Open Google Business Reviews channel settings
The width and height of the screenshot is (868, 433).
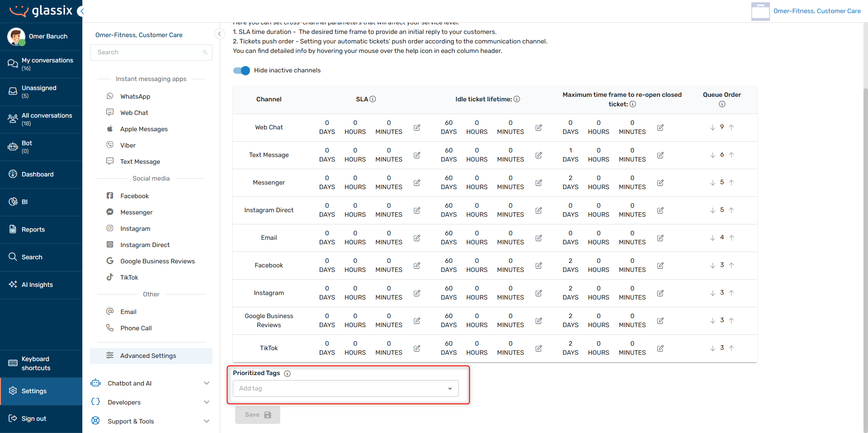pyautogui.click(x=157, y=261)
